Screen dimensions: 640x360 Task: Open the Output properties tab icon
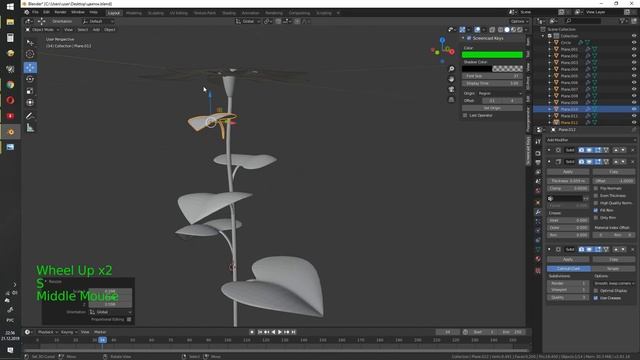pos(538,162)
